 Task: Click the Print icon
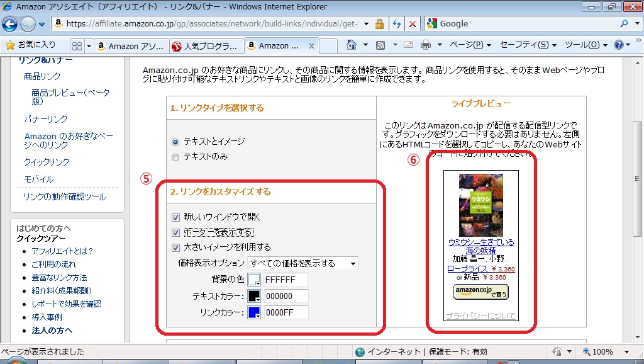[x=426, y=45]
